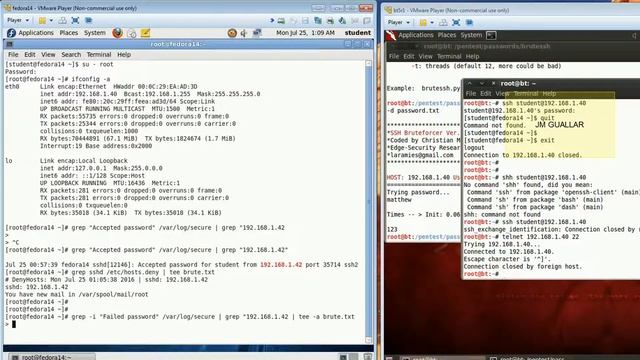Click the BackTrack dragon logo icon

391,36
